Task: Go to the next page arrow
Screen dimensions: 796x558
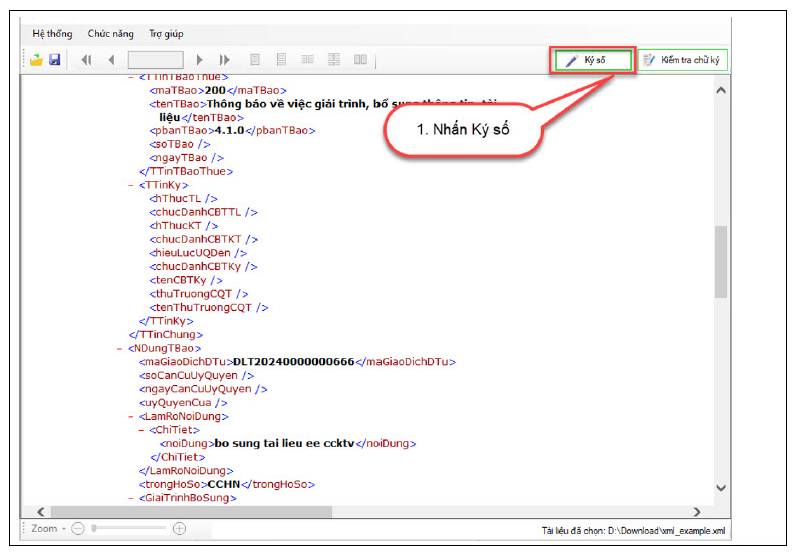Action: [200, 60]
